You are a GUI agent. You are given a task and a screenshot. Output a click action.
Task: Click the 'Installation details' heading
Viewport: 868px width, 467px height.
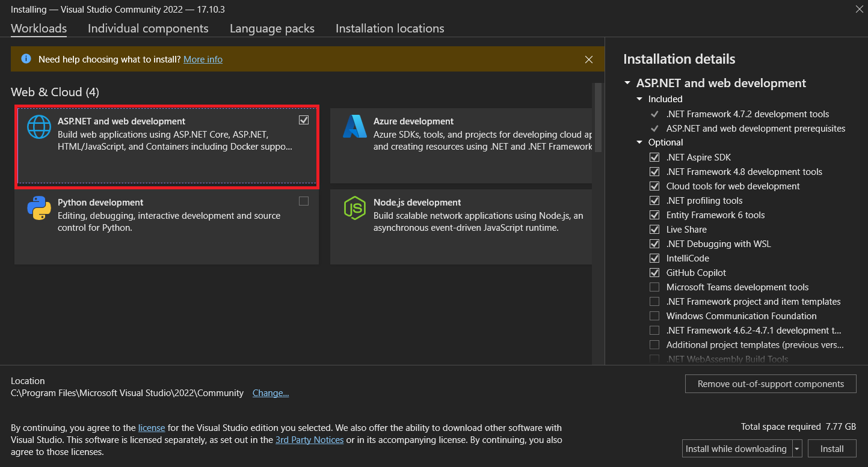679,59
